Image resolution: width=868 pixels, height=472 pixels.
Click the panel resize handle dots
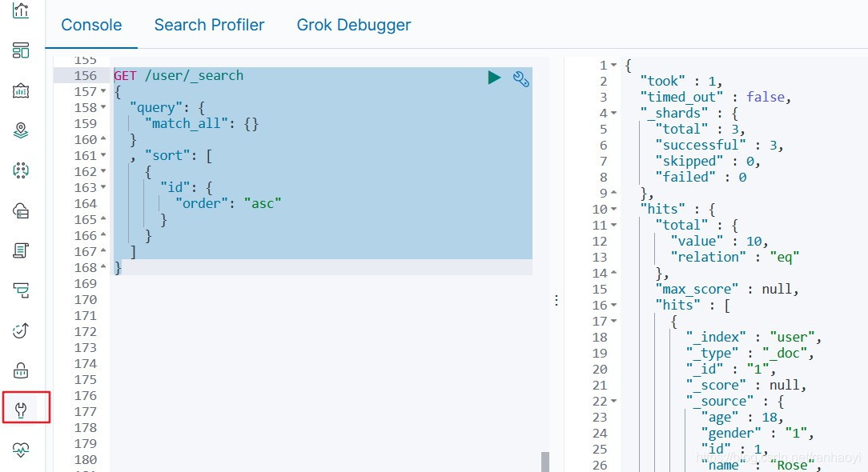click(557, 301)
